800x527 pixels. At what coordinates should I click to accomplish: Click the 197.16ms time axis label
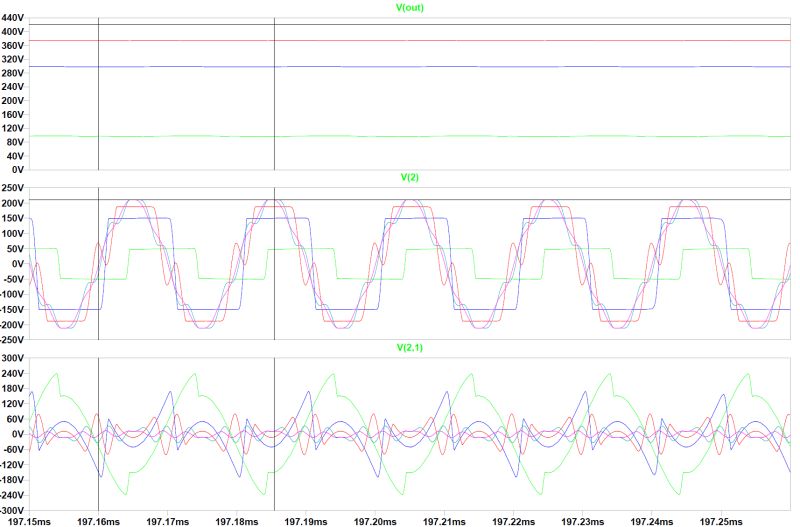point(98,521)
